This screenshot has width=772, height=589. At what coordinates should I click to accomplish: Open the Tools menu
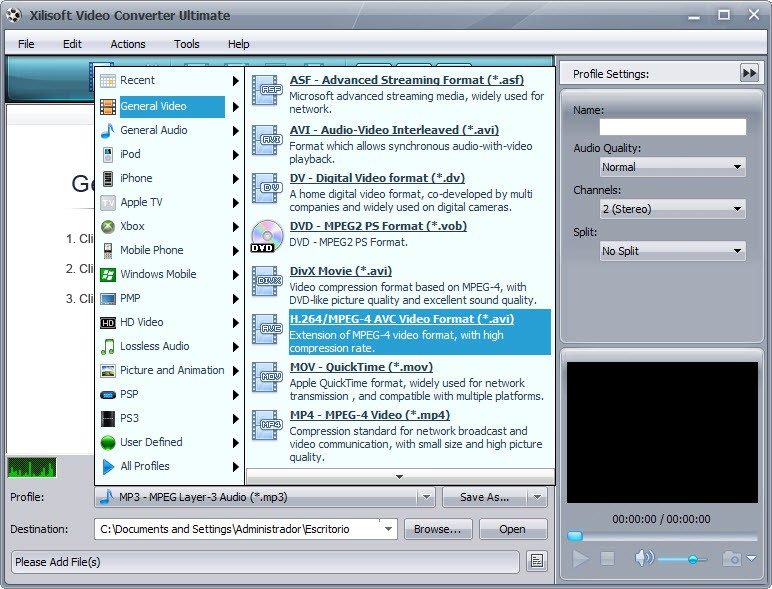click(187, 44)
